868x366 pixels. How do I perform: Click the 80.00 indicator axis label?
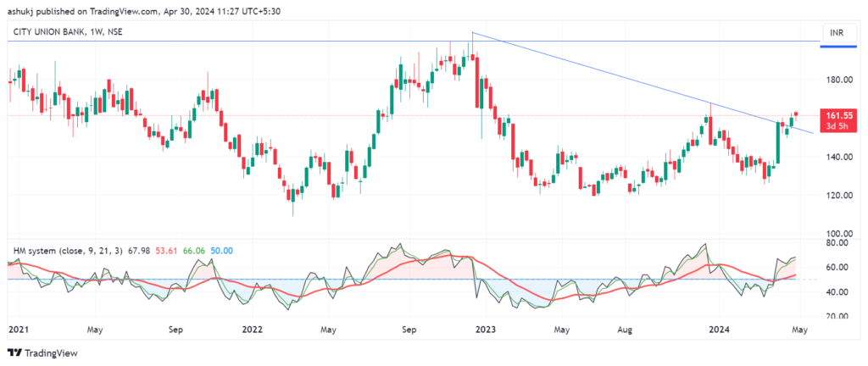(837, 242)
